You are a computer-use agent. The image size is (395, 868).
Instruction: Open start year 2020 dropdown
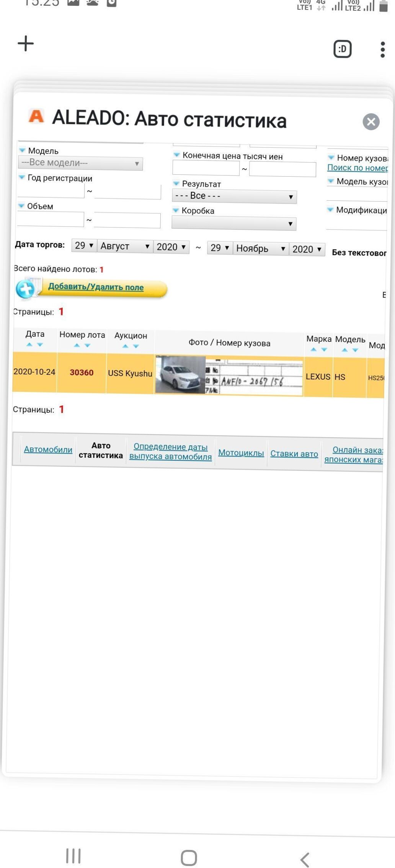pyautogui.click(x=171, y=247)
